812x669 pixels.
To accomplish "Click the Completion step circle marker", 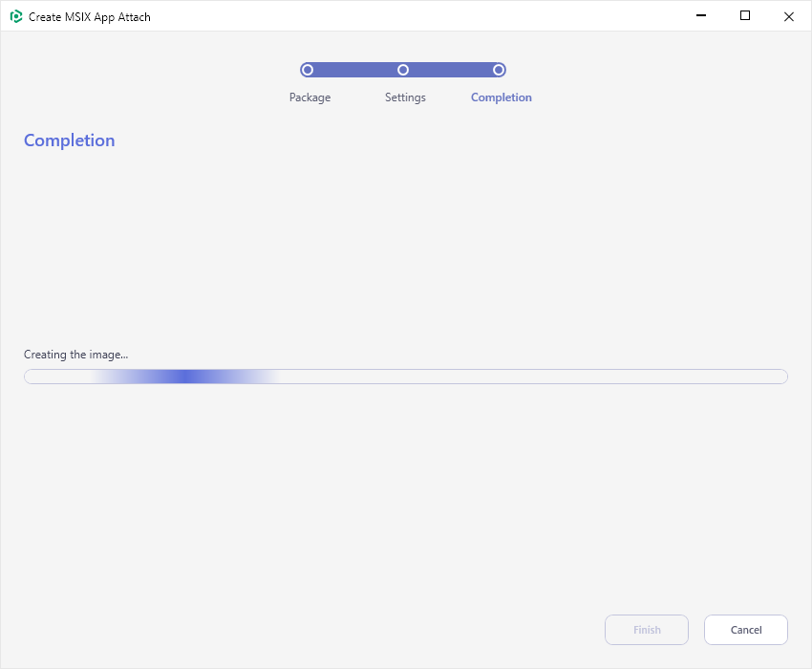I will tap(499, 70).
